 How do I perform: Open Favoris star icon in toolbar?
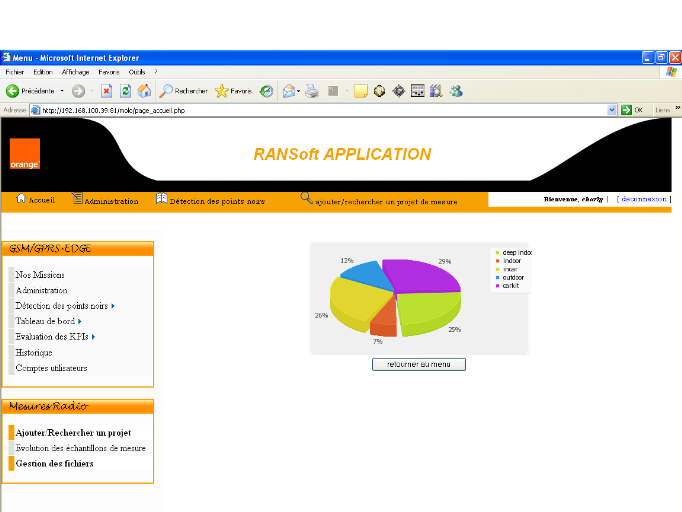222,91
